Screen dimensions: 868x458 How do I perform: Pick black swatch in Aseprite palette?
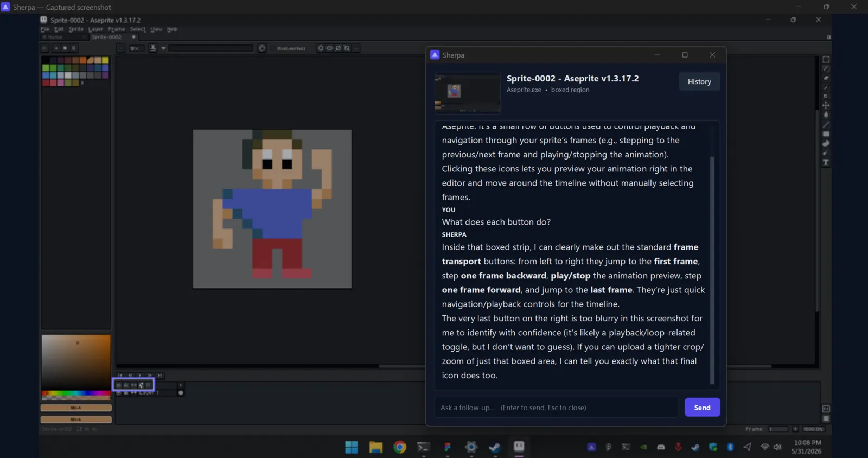(46, 61)
